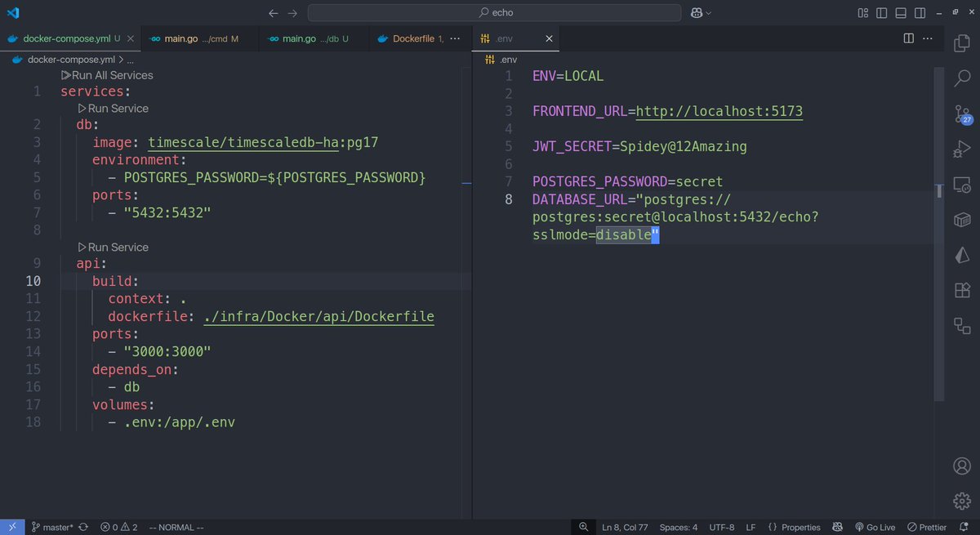Open the Explorer view in activity bar
Image resolution: width=980 pixels, height=535 pixels.
pos(962,44)
